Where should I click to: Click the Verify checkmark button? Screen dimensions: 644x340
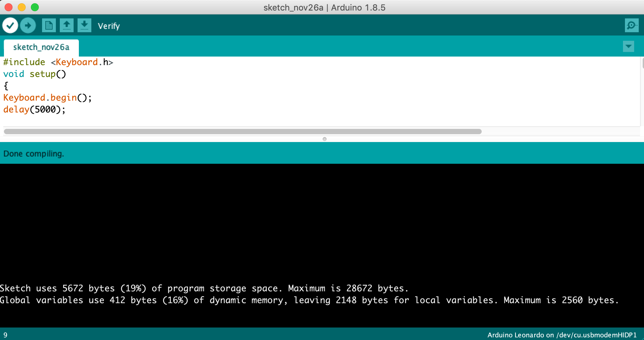pos(10,25)
